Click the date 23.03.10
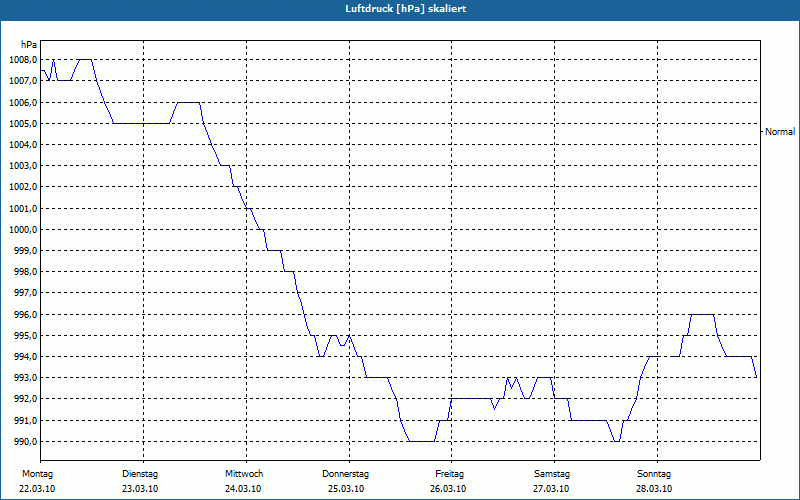800x500 pixels. 140,489
